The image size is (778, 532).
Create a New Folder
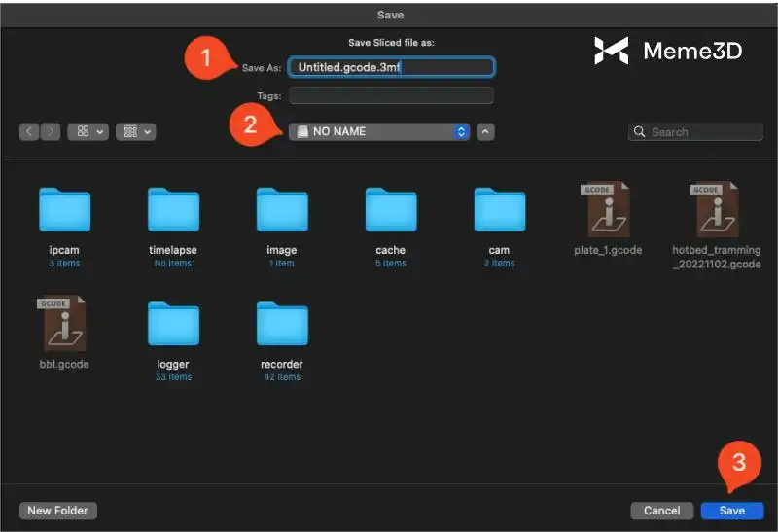(58, 511)
